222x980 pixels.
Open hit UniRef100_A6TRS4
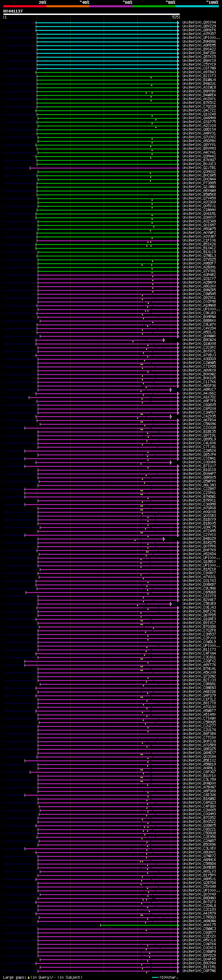(199, 420)
